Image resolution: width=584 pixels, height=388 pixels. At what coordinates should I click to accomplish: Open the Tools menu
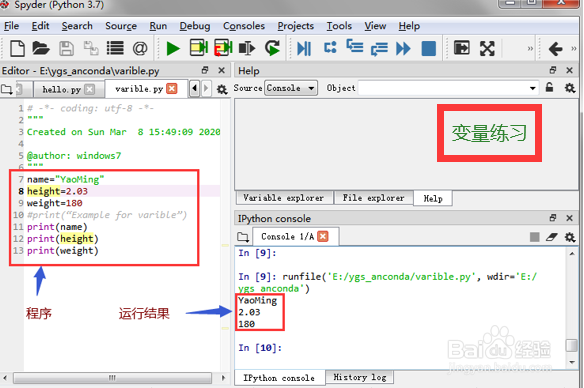(x=339, y=26)
